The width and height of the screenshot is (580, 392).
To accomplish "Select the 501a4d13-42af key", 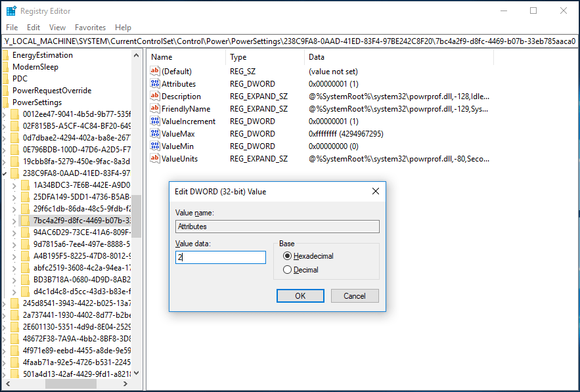I will (x=77, y=374).
